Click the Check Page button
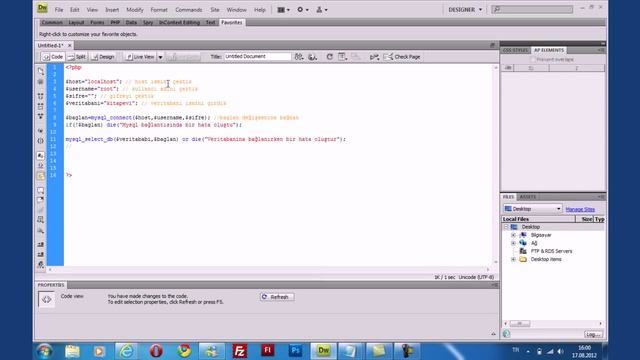This screenshot has width=640, height=360. coord(402,57)
